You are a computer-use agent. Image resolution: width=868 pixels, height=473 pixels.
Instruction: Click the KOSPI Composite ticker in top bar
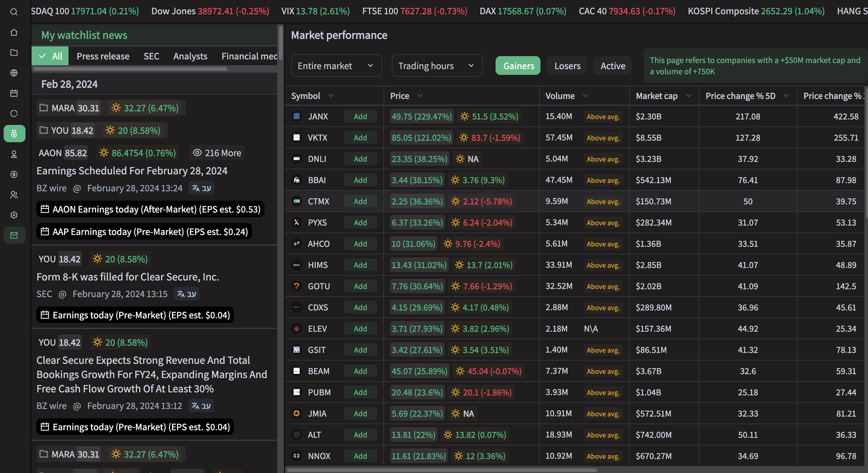[x=756, y=11]
